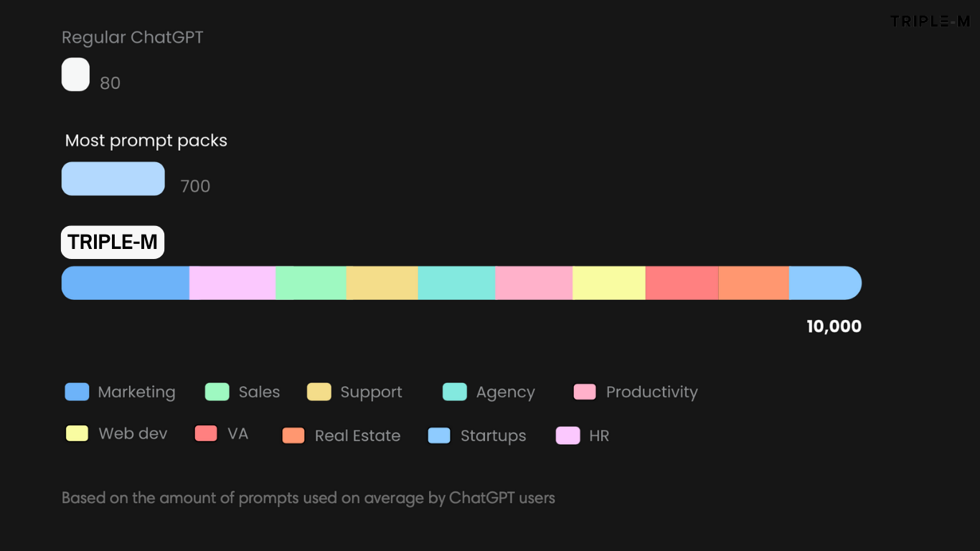980x551 pixels.
Task: Click the Marketing legend color swatch
Action: (x=77, y=392)
